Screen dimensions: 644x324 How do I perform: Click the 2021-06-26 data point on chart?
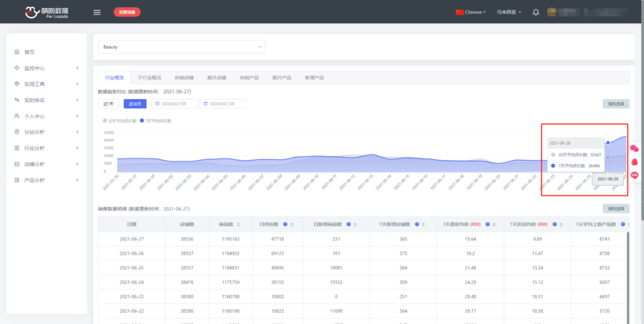pos(608,143)
